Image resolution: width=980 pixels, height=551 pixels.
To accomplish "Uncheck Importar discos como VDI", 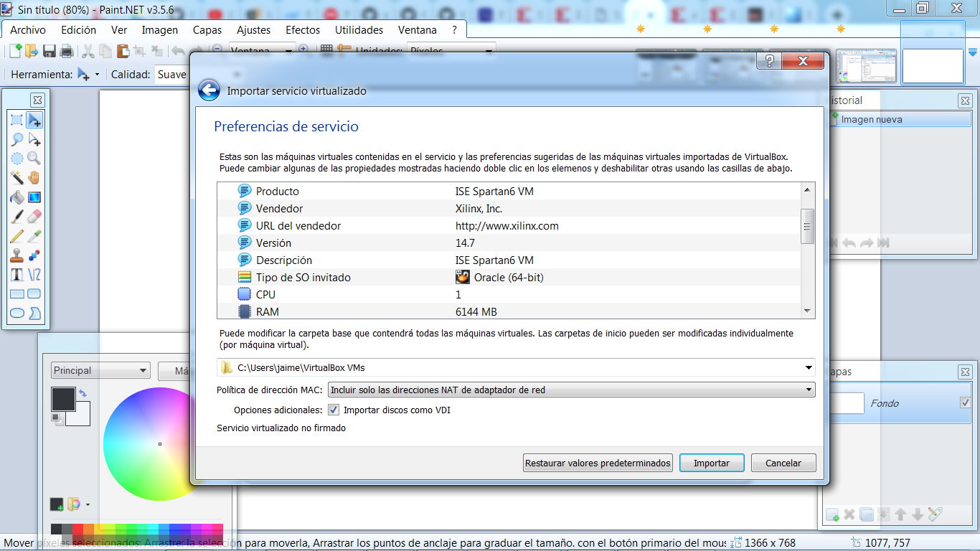I will click(334, 410).
